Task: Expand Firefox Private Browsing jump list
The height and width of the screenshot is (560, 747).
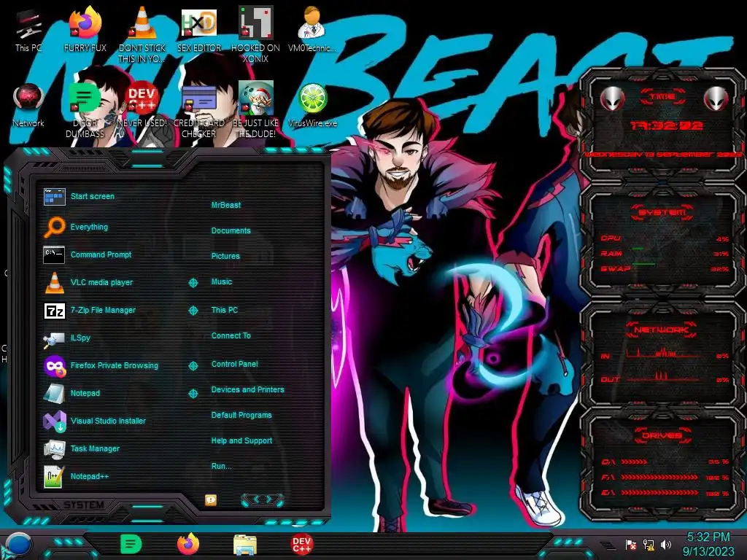Action: 193,366
